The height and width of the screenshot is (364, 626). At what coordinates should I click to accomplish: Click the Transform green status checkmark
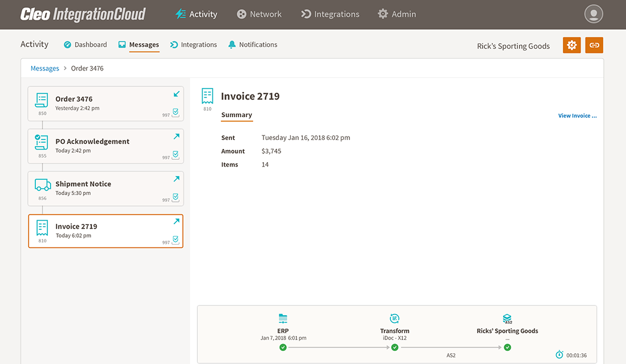(x=395, y=348)
